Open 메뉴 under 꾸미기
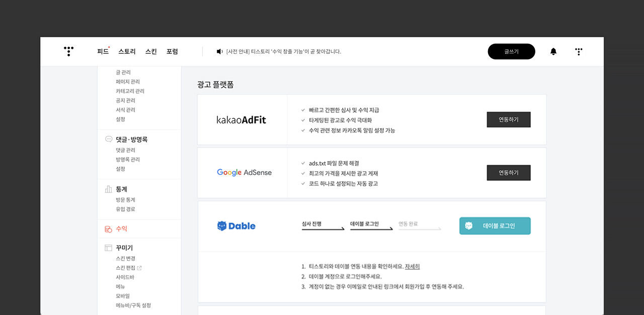This screenshot has height=315, width=644. [x=120, y=287]
